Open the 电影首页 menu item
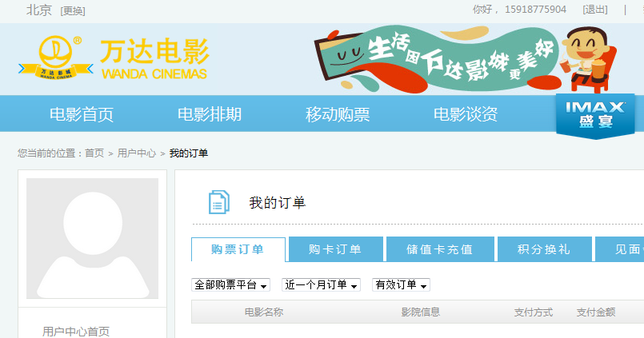Screen dimensions: 644x338 [82, 114]
